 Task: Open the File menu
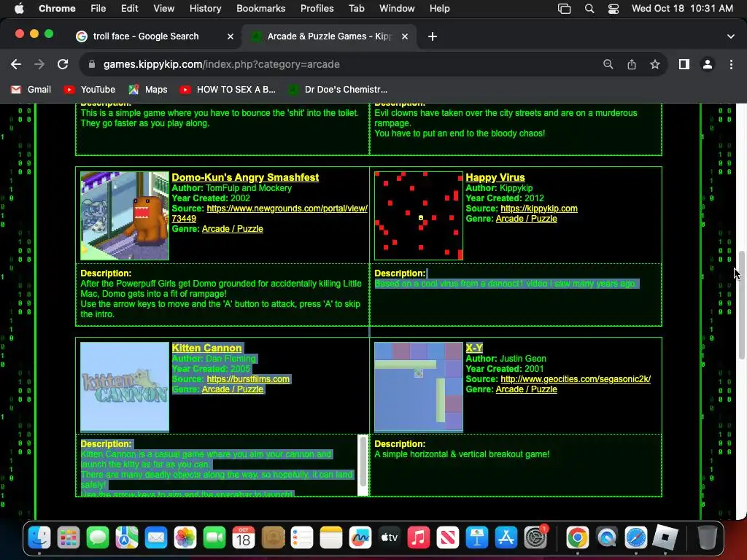point(98,9)
